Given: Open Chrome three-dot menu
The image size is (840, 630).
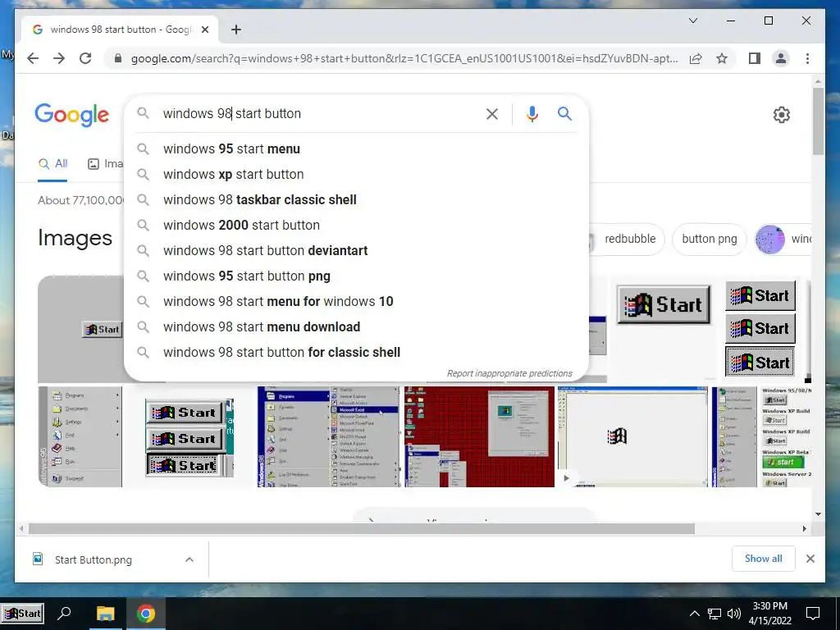Looking at the screenshot, I should click(807, 58).
